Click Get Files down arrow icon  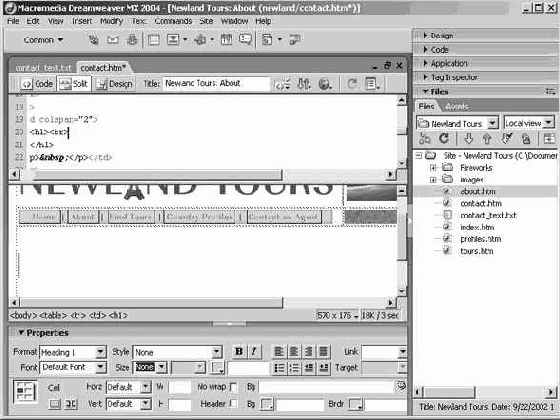(469, 139)
